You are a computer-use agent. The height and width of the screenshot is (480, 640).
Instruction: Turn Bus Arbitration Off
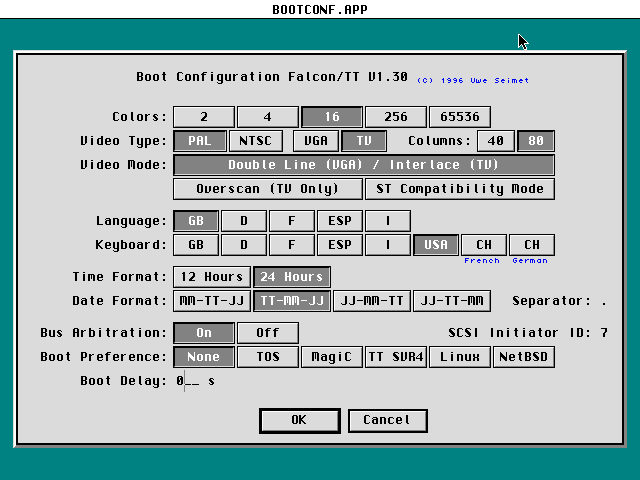267,333
